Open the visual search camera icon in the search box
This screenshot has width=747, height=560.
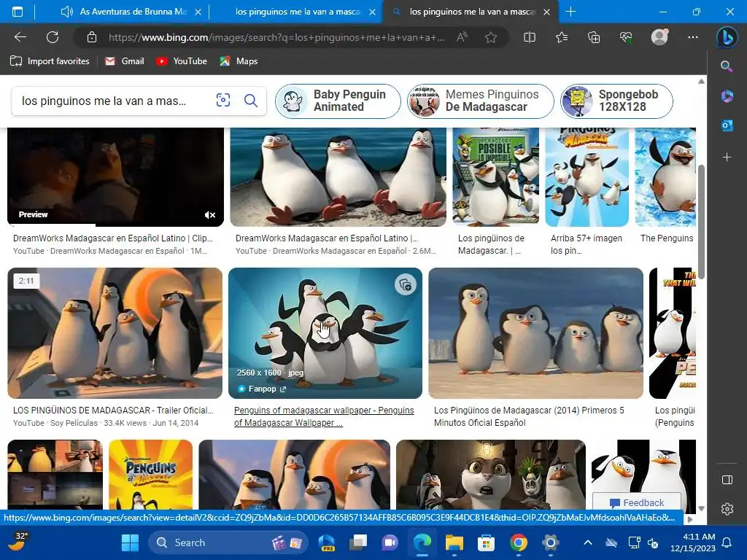[223, 100]
